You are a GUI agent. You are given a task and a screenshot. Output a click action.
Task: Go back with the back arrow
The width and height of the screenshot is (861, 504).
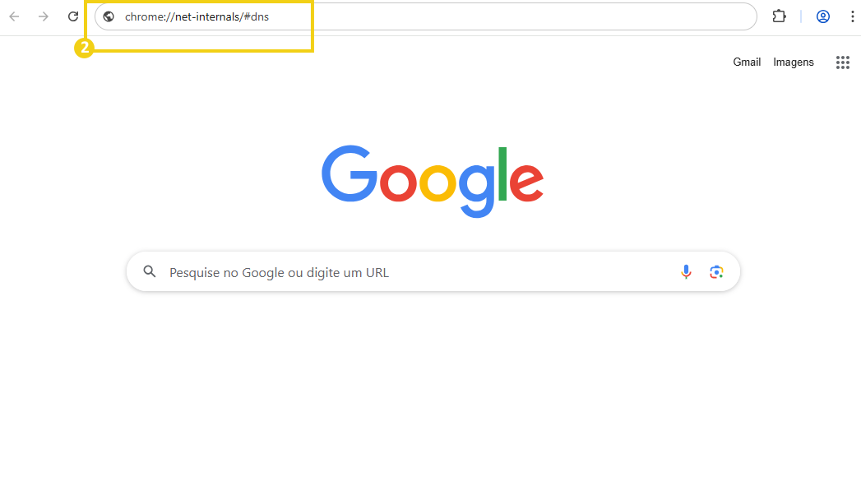(14, 16)
